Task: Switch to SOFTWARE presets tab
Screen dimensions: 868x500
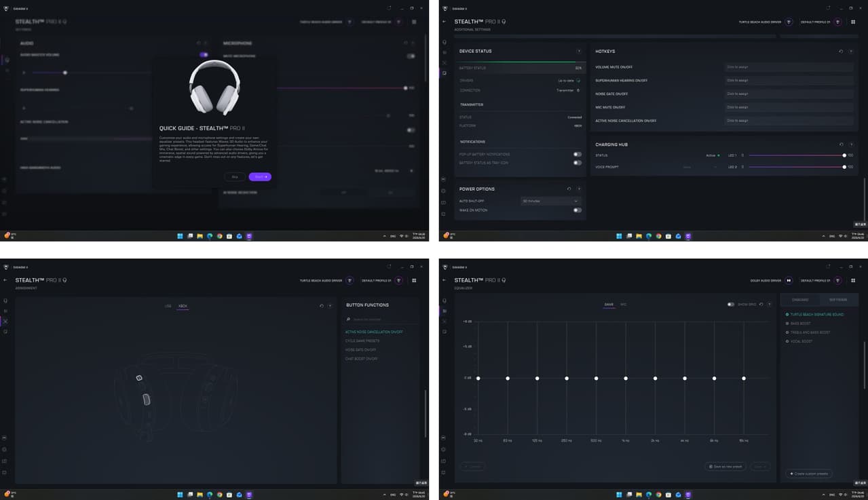Action: 838,299
